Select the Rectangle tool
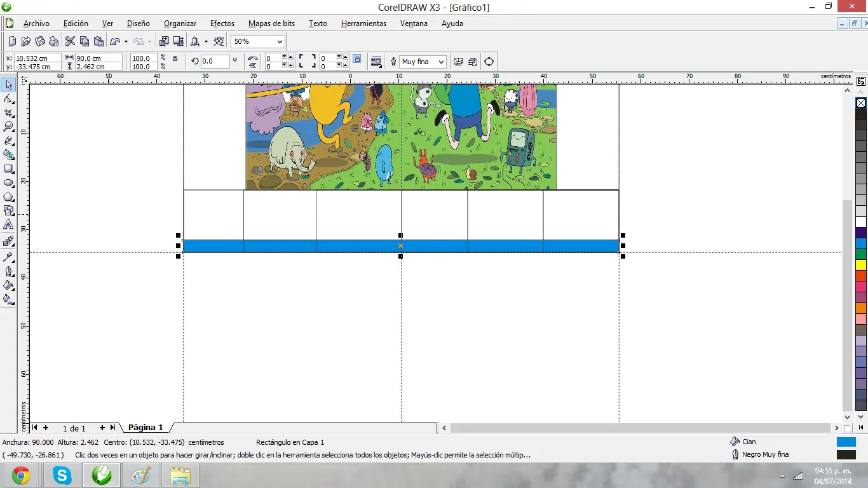 pyautogui.click(x=9, y=169)
